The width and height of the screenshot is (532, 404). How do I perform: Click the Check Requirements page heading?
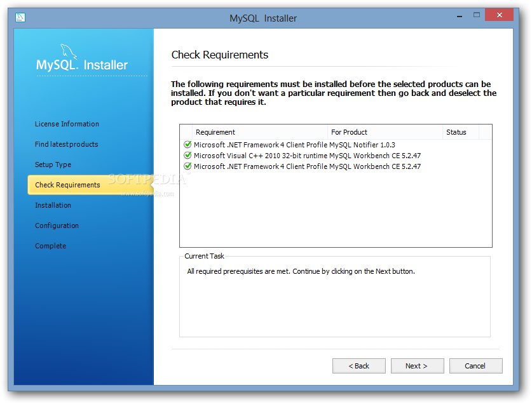220,55
